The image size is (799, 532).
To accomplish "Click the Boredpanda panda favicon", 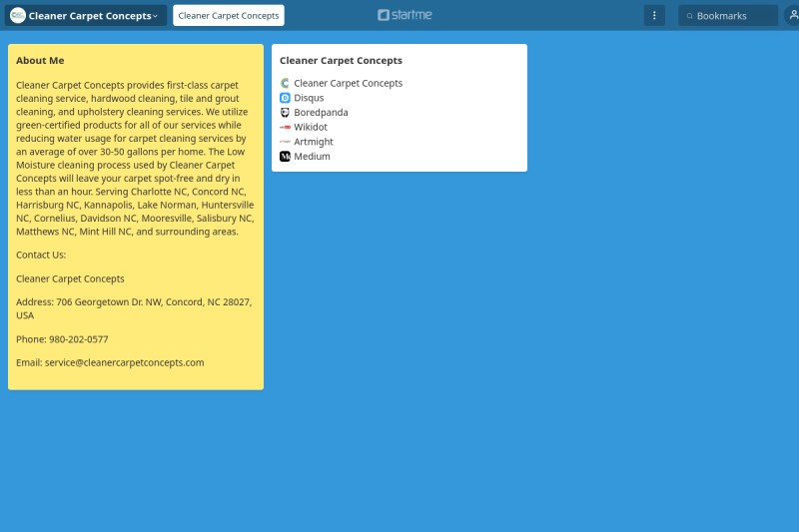I will 285,113.
